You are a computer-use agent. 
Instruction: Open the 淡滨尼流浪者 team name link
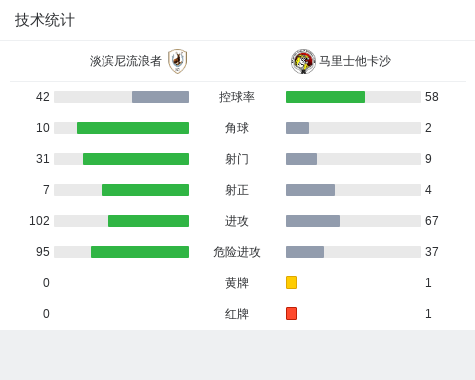coord(126,61)
